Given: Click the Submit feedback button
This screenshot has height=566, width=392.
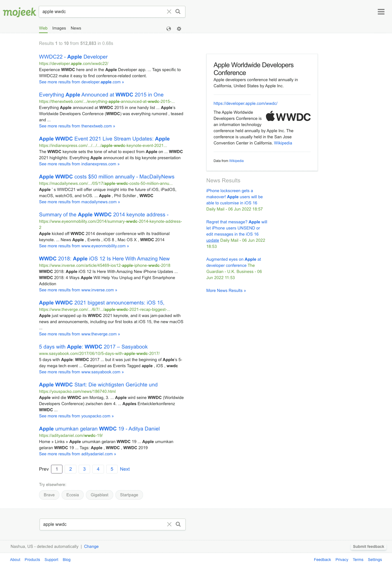Looking at the screenshot, I should (368, 546).
